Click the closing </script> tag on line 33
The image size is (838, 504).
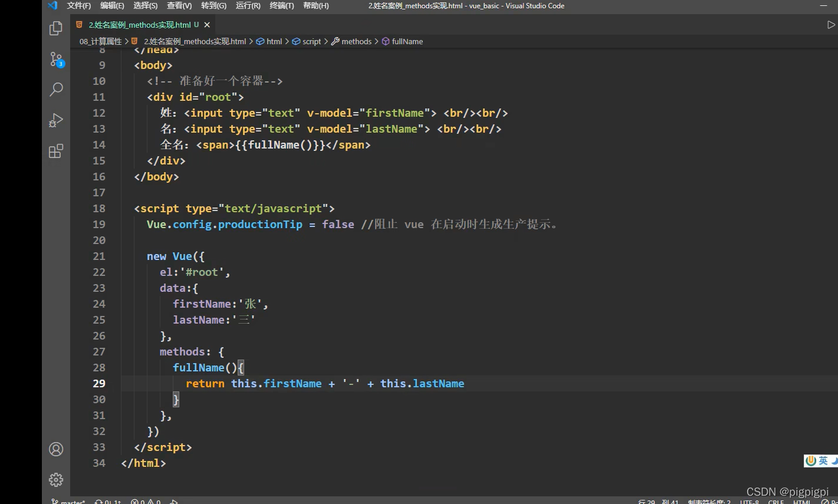coord(163,447)
